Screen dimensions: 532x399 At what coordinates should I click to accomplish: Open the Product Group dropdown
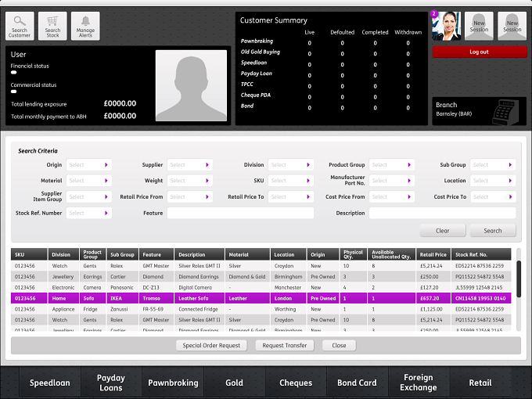click(x=391, y=165)
